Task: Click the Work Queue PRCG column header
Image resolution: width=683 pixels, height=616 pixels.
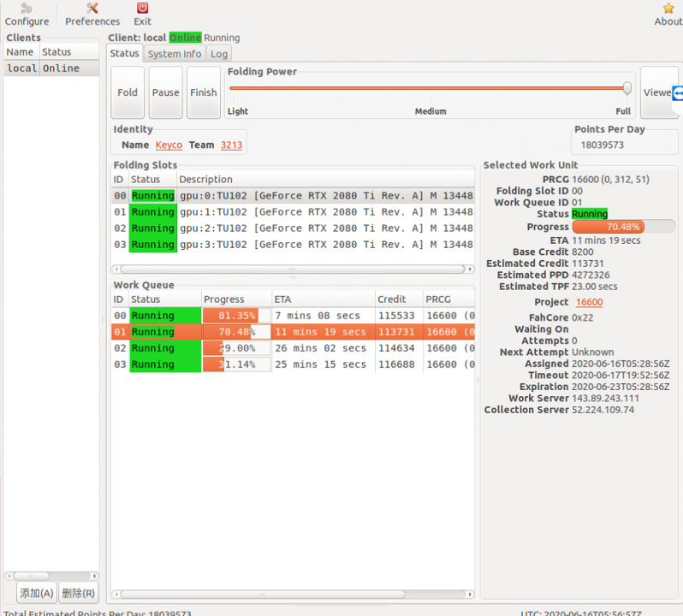Action: (x=448, y=299)
